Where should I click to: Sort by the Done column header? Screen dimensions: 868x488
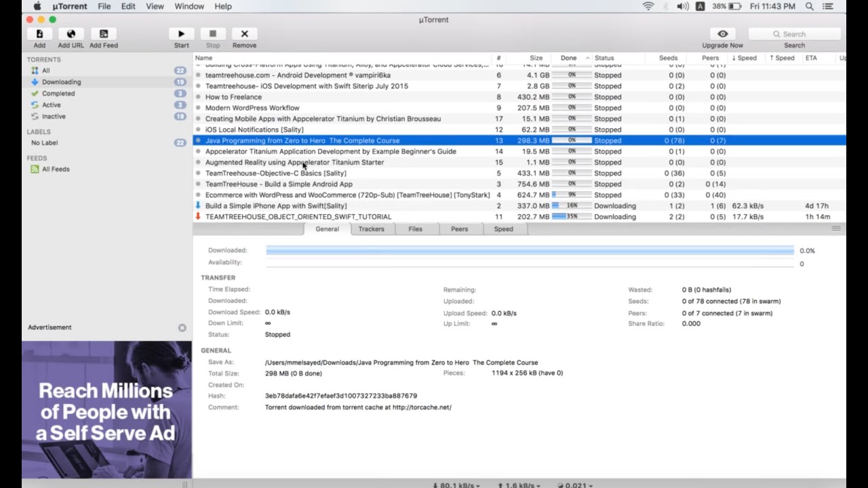571,58
